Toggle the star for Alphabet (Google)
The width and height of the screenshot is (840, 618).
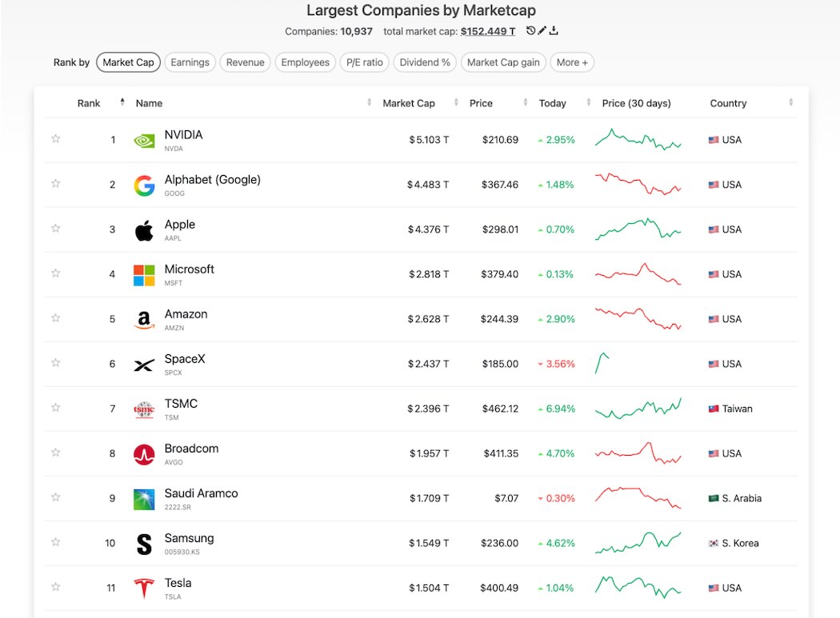(55, 184)
